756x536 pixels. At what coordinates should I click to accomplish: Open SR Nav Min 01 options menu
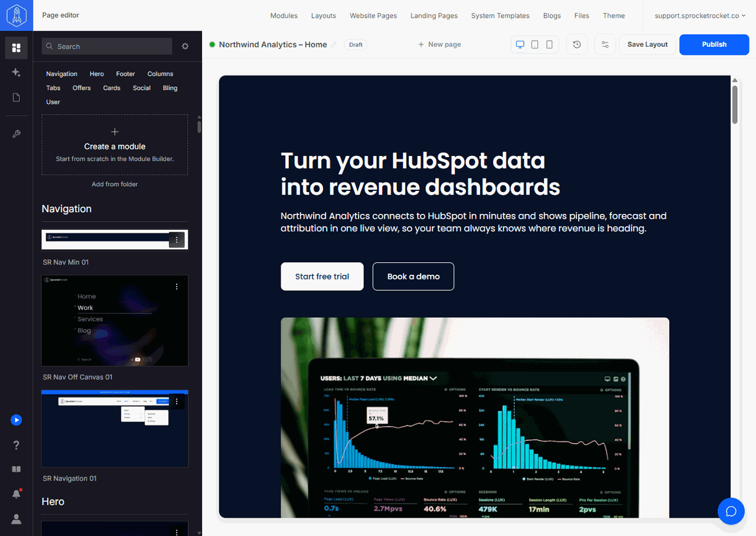click(177, 239)
